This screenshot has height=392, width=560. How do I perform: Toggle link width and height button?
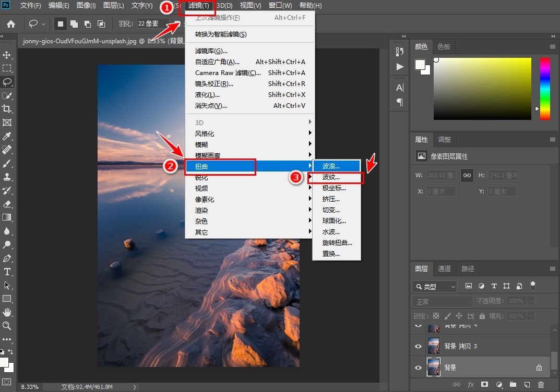pyautogui.click(x=467, y=175)
